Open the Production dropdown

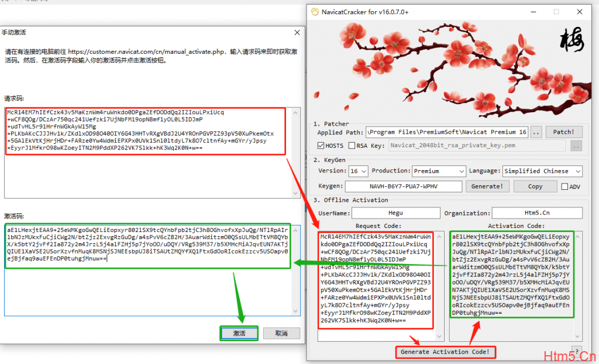(439, 171)
